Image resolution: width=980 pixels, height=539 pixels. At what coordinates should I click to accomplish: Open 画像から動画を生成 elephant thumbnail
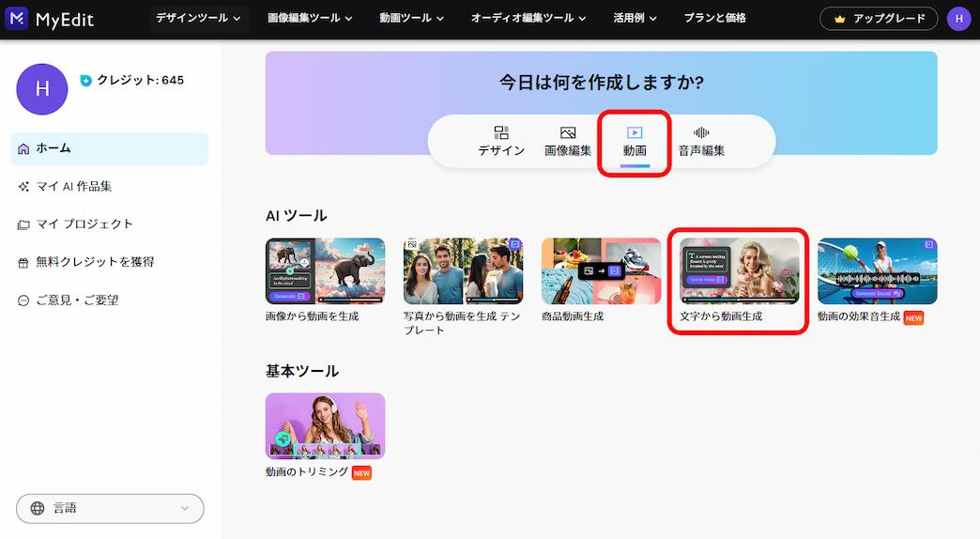(325, 271)
